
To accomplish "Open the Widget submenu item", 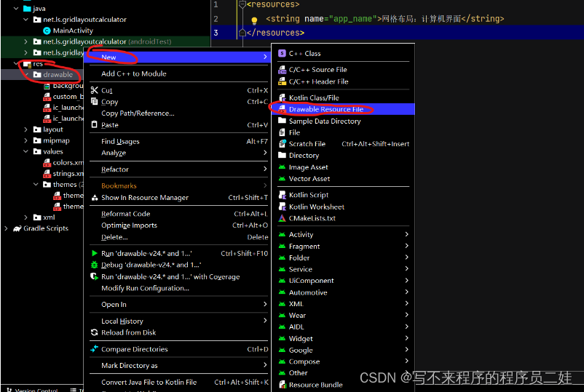I will click(x=343, y=338).
